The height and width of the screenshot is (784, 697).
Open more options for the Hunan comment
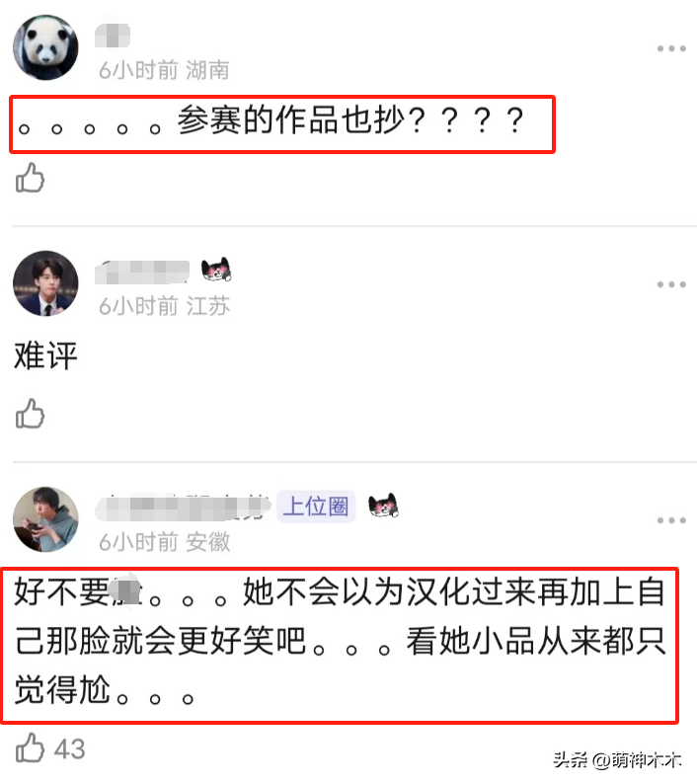671,48
